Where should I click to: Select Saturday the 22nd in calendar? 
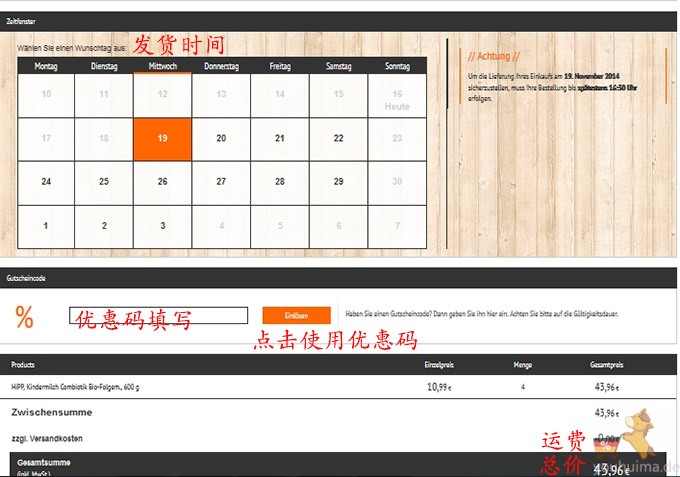tap(338, 139)
